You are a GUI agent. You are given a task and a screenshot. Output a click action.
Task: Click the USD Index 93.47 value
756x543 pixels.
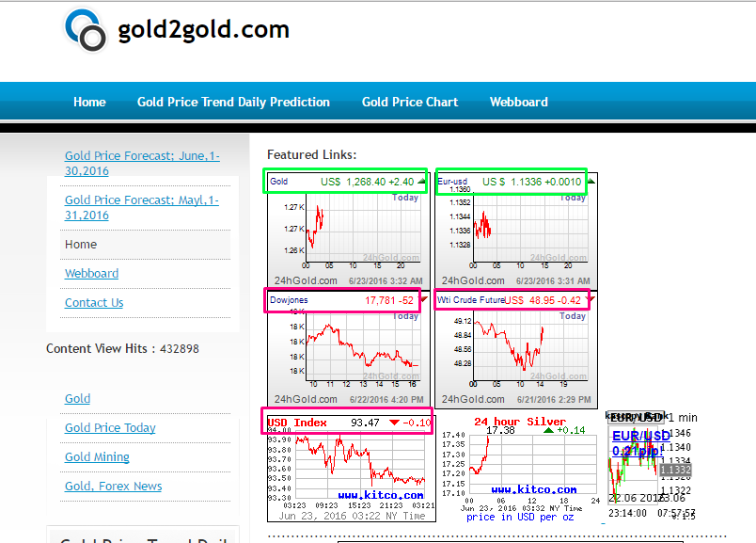click(x=365, y=423)
